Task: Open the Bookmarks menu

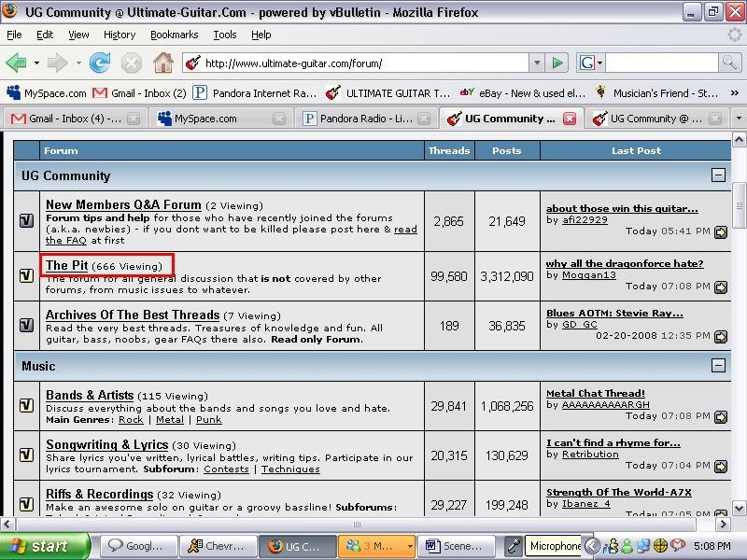Action: (174, 35)
